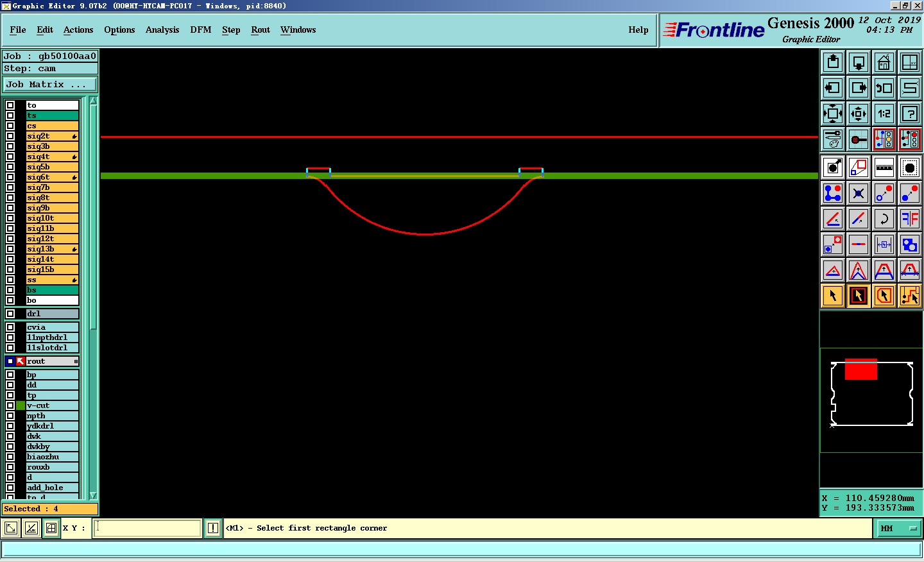924x562 pixels.
Task: Click the X Y coordinate input field
Action: click(x=148, y=528)
